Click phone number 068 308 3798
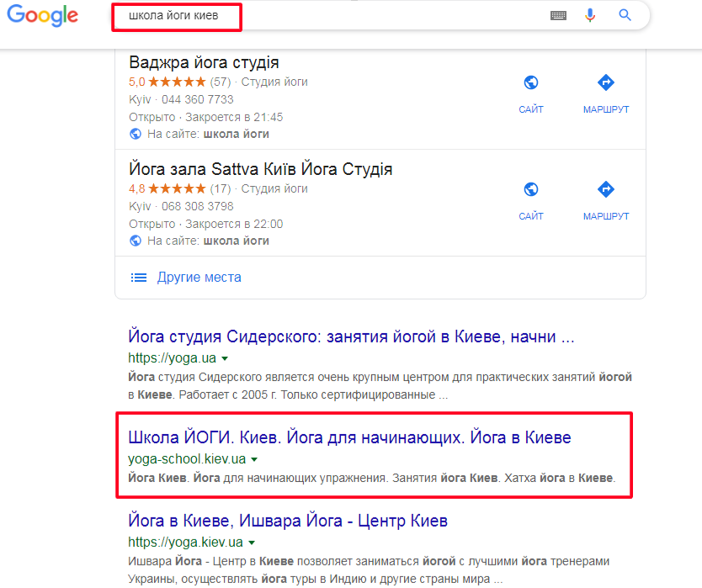Screen dimensions: 702x588 [198, 206]
